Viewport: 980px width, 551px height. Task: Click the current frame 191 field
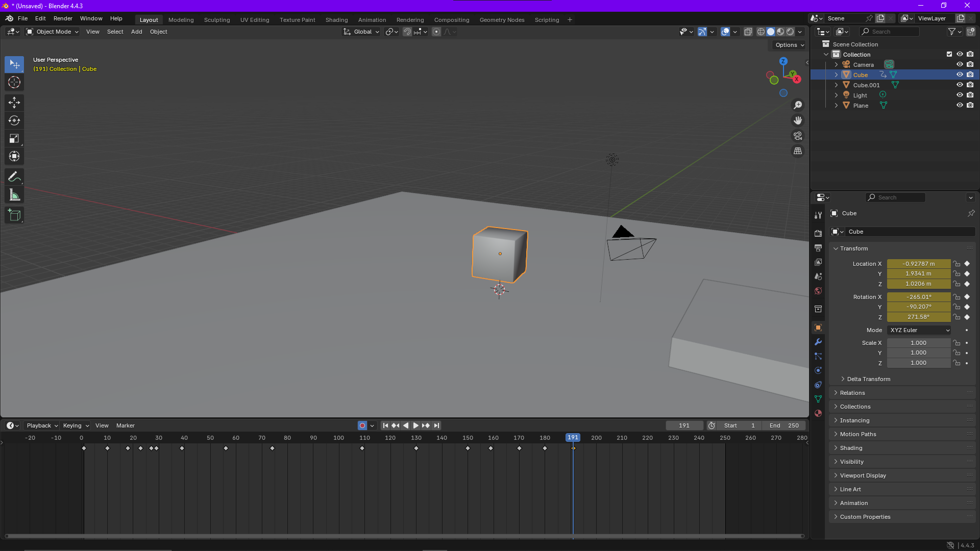pyautogui.click(x=684, y=425)
